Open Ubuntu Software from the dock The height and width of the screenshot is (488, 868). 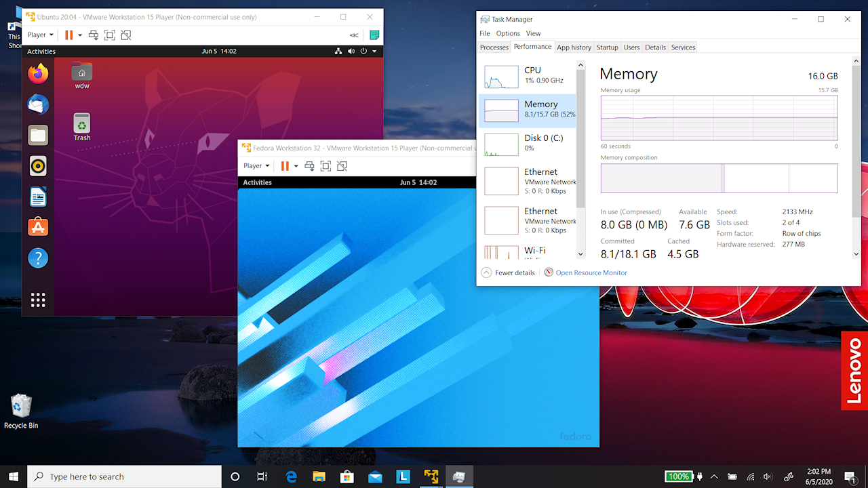[x=38, y=227]
